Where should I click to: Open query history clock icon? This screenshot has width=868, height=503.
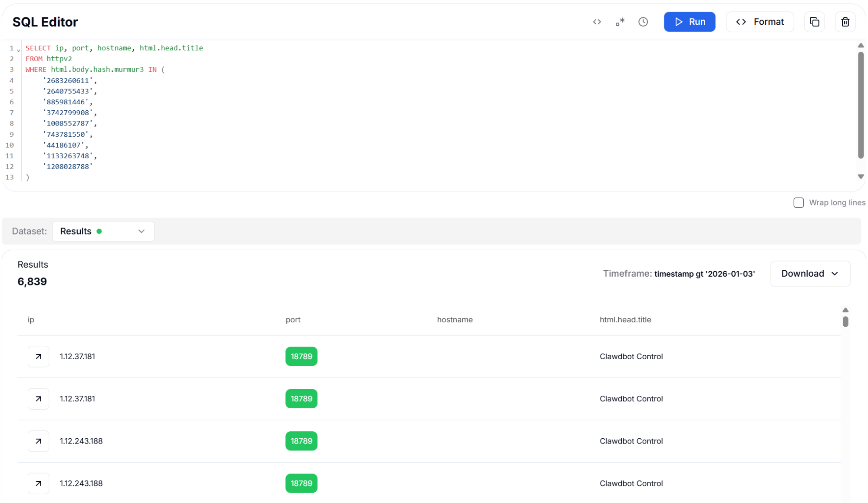pyautogui.click(x=643, y=22)
